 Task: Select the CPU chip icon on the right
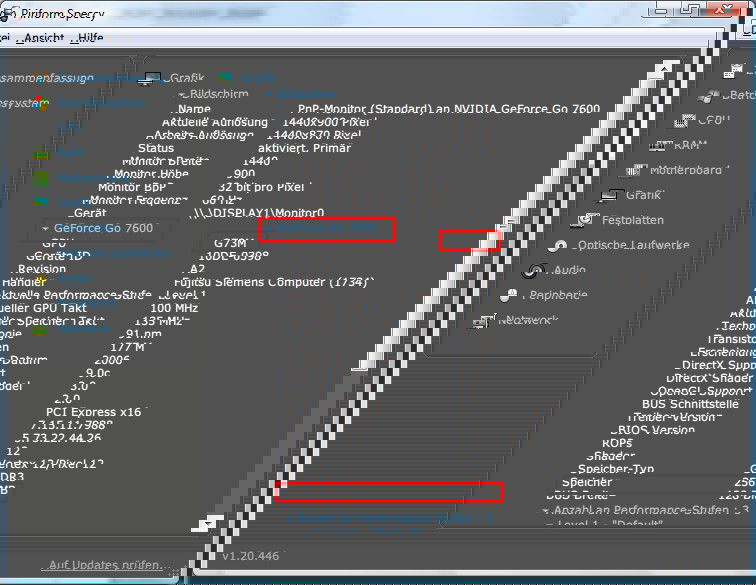pos(684,121)
